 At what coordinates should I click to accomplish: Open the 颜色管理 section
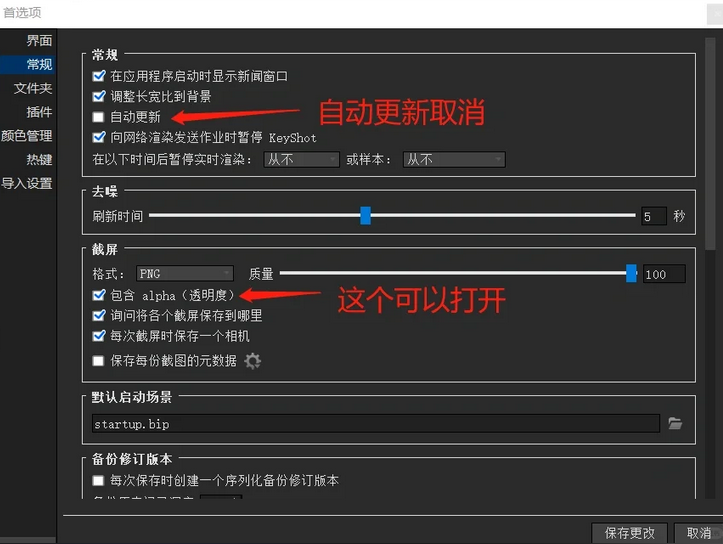point(26,136)
